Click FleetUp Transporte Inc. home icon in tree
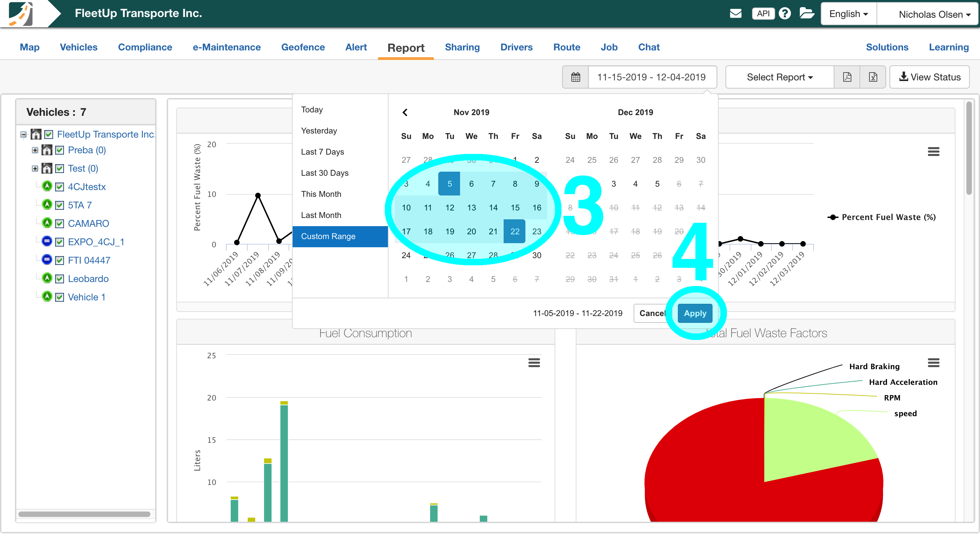The width and height of the screenshot is (980, 534). pos(36,135)
